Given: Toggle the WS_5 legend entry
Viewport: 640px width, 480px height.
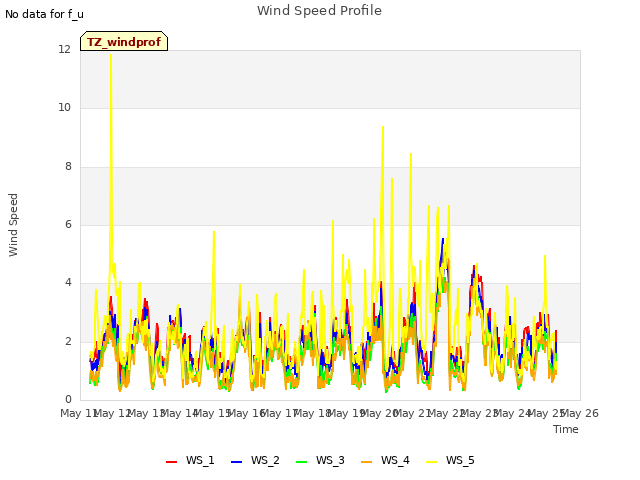Looking at the screenshot, I should 450,460.
